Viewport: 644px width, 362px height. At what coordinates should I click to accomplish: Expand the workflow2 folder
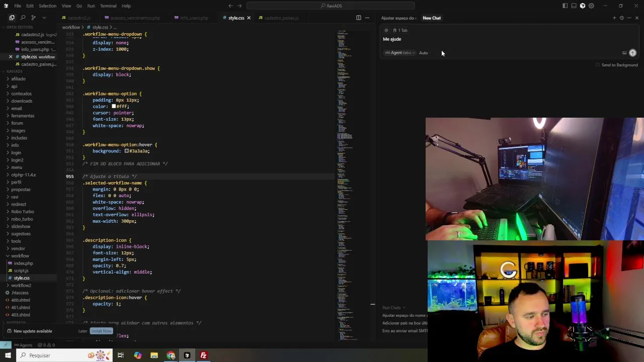click(x=21, y=286)
